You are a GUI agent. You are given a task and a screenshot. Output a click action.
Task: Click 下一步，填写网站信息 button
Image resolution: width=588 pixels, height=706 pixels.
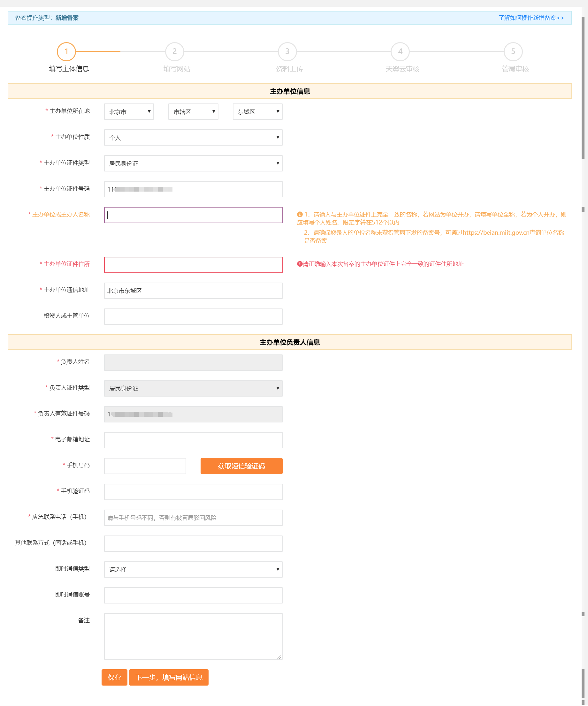(x=169, y=678)
